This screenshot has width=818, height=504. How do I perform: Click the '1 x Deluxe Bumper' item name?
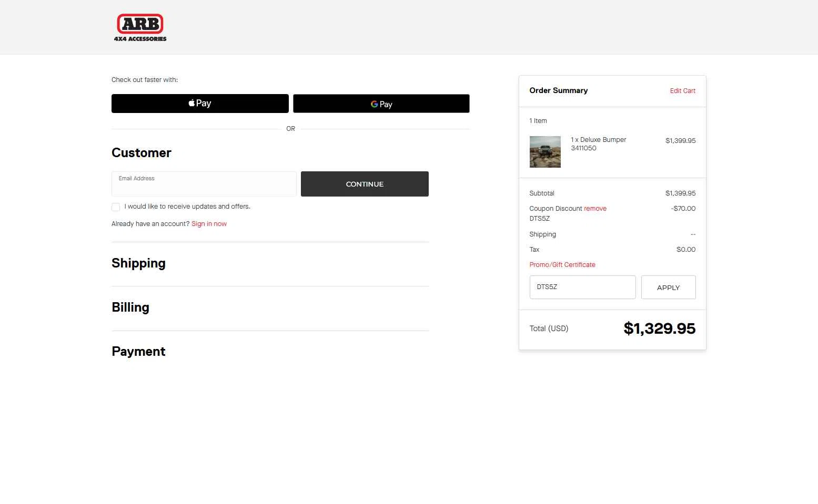coord(599,140)
